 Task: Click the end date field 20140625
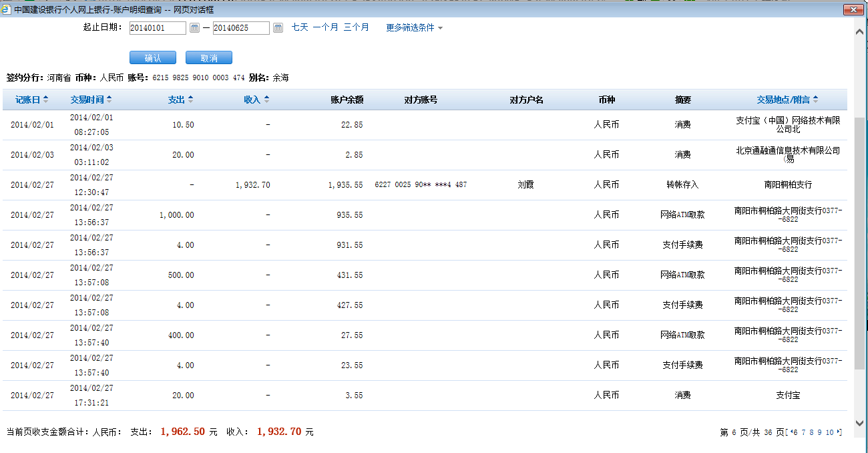[240, 28]
